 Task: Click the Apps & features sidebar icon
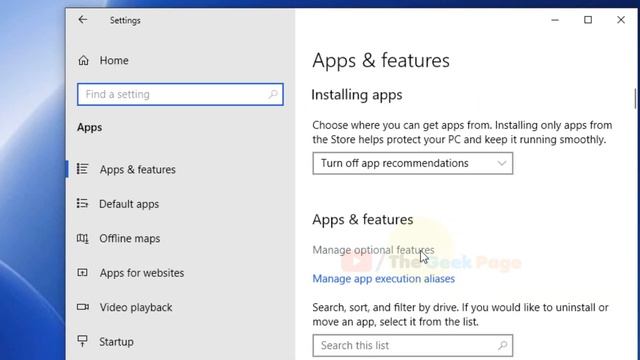(x=82, y=169)
